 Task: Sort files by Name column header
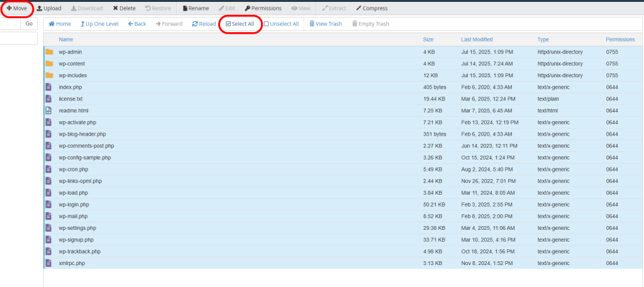click(65, 40)
